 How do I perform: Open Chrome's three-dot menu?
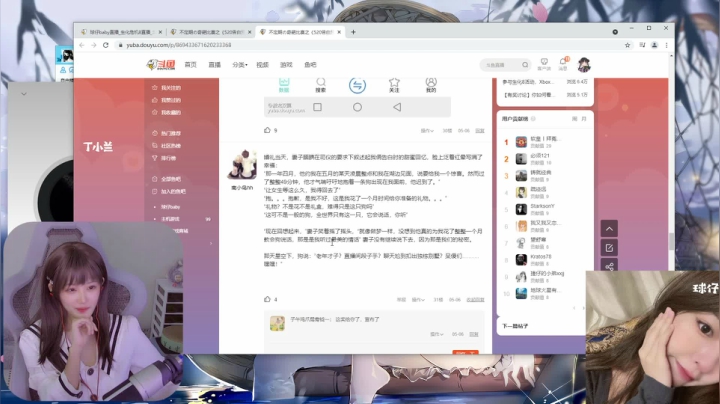coord(666,45)
